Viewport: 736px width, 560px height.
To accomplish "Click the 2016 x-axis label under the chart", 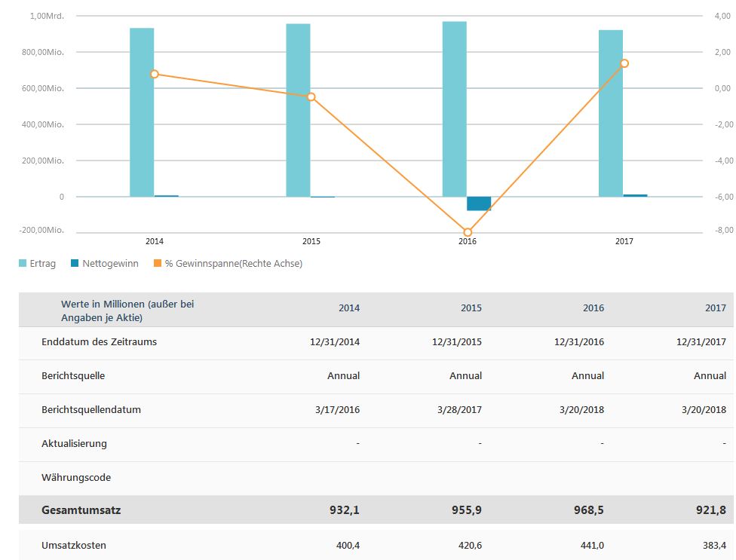I will 468,241.
